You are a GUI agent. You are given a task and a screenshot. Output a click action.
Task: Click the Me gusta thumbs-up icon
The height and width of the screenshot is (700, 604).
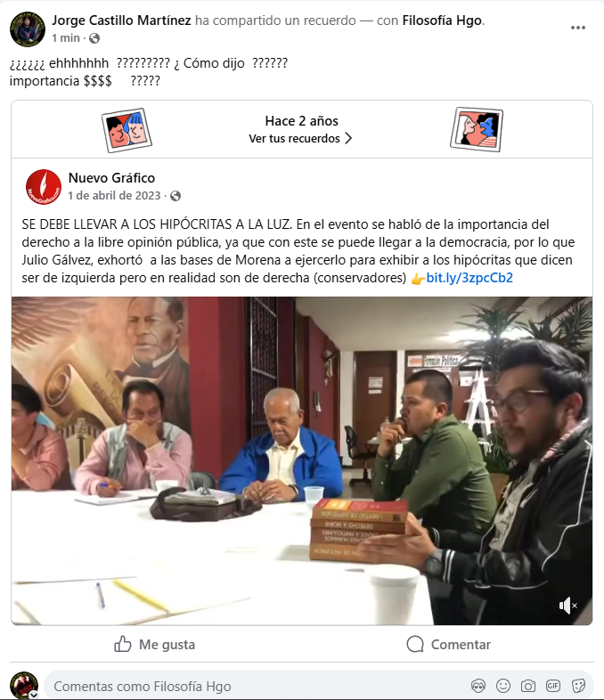click(x=122, y=644)
